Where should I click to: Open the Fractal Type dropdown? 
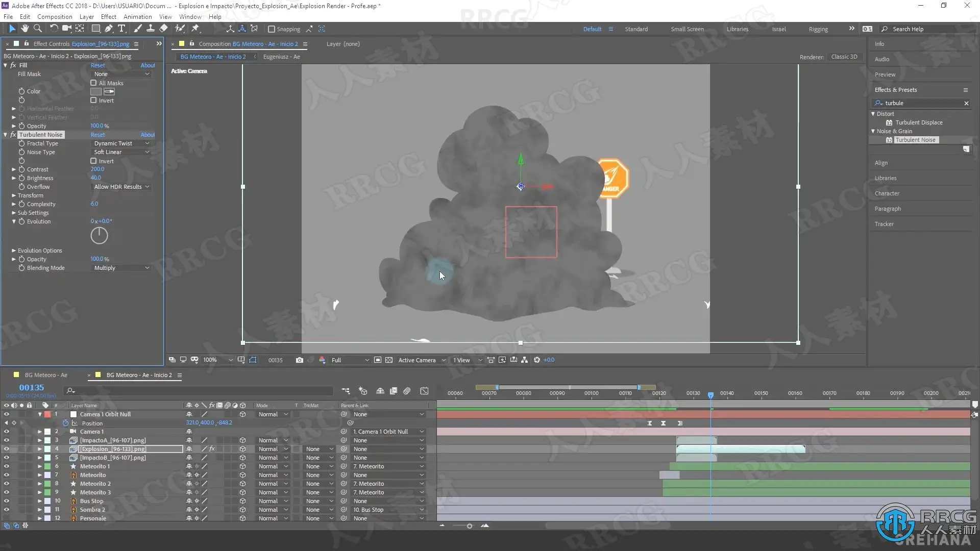121,143
